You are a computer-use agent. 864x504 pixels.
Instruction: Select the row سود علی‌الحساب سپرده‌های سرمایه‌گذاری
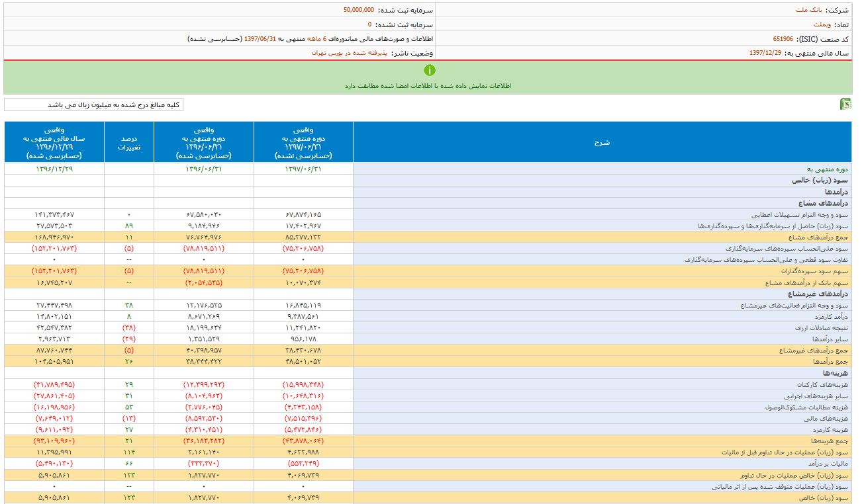tap(428, 249)
